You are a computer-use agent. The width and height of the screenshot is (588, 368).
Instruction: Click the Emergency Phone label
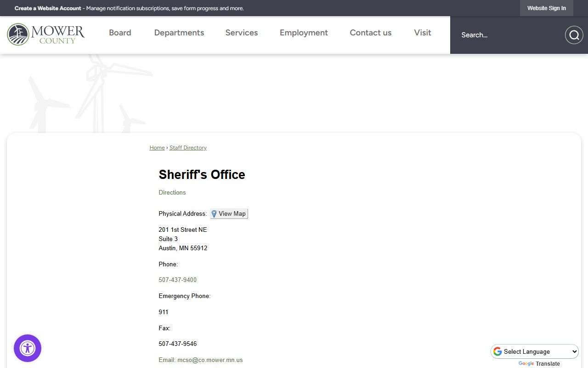[x=185, y=296]
